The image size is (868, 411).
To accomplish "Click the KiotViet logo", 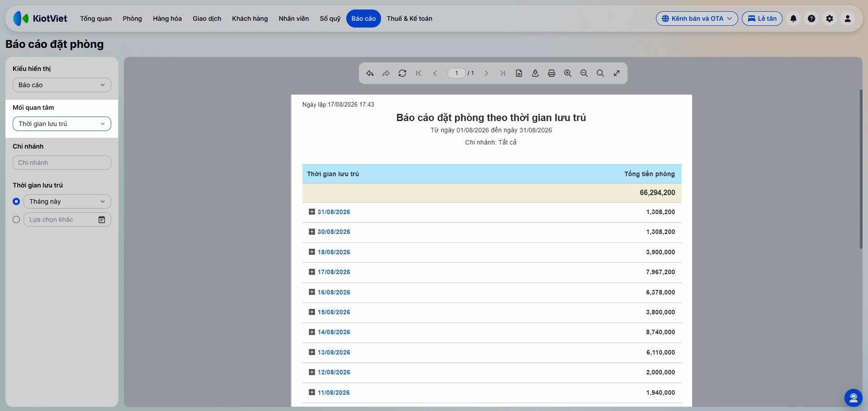I will point(40,19).
